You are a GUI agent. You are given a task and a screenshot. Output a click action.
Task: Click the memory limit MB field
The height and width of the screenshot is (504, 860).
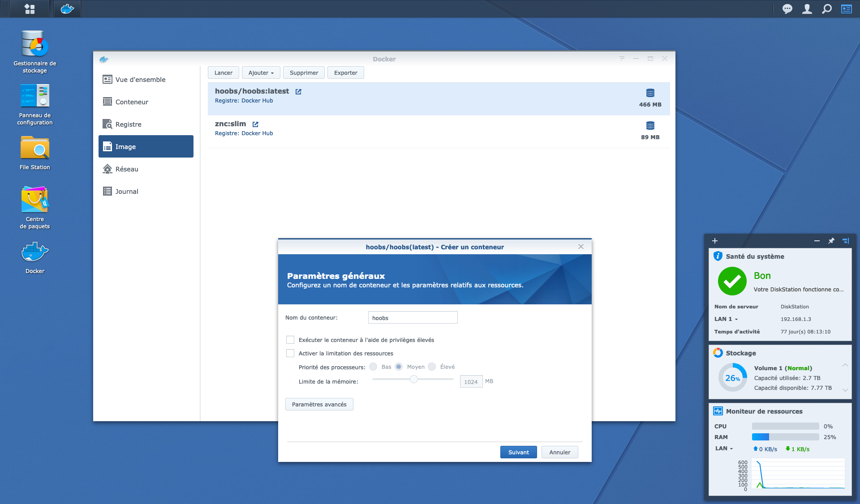tap(471, 381)
